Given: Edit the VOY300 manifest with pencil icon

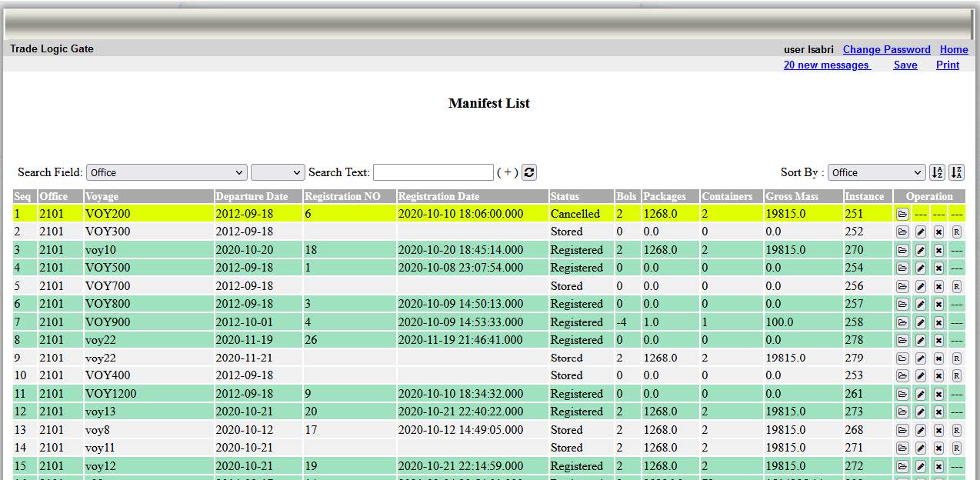Looking at the screenshot, I should click(x=921, y=232).
